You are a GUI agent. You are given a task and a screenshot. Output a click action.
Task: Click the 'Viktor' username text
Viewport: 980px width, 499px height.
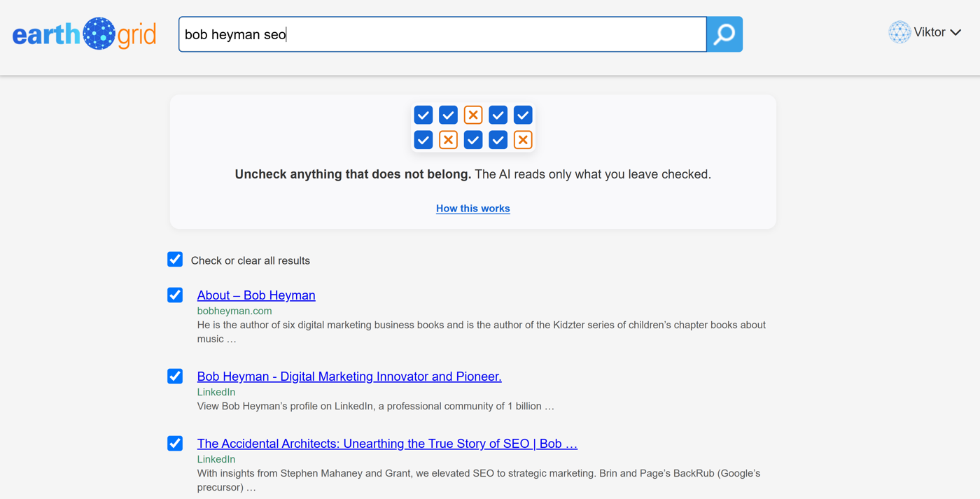click(930, 32)
